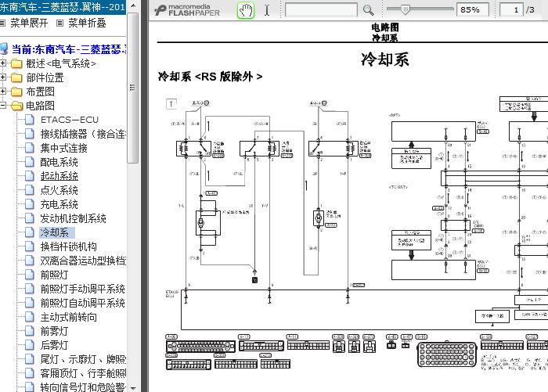Screen dimensions: 548x392
Task: Click the document icon beside ETACS—ECU
Action: click(x=30, y=120)
